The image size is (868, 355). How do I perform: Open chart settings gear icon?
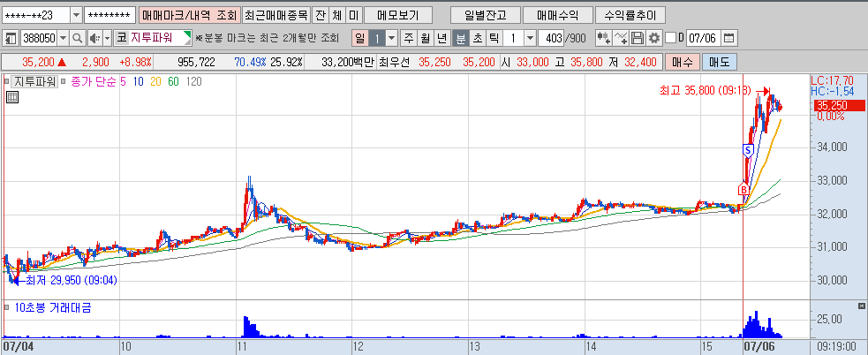point(654,38)
